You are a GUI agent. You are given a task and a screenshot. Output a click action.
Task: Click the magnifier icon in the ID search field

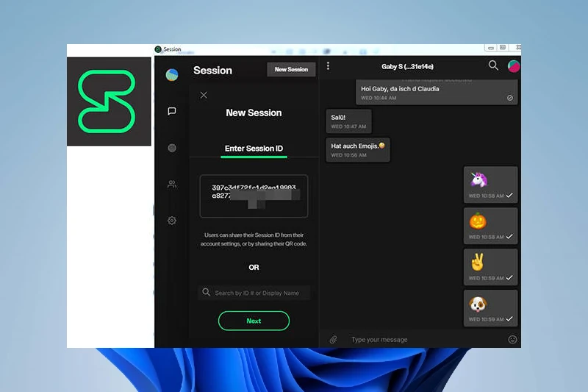point(207,292)
